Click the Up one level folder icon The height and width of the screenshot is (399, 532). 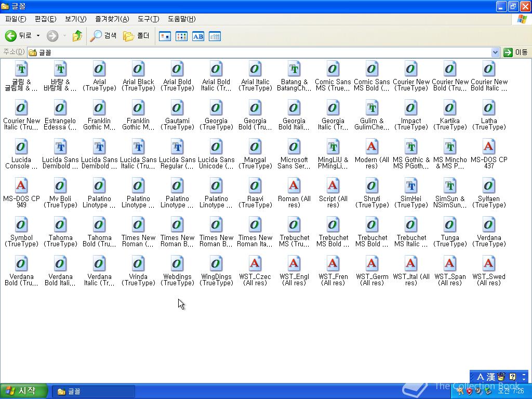click(77, 36)
